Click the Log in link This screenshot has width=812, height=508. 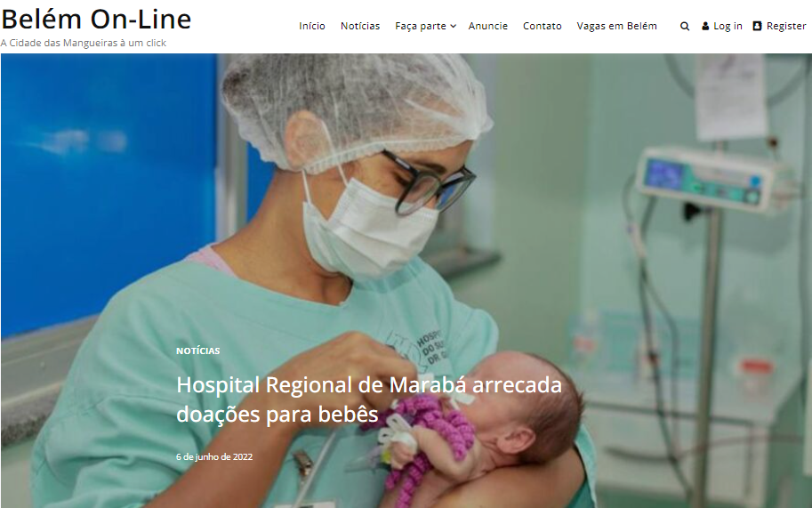[728, 26]
